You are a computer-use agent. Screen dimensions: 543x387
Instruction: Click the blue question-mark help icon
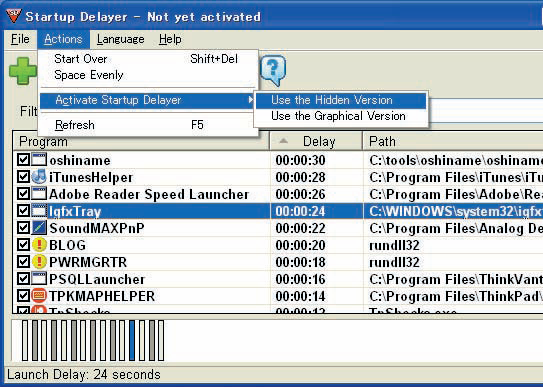pos(273,70)
